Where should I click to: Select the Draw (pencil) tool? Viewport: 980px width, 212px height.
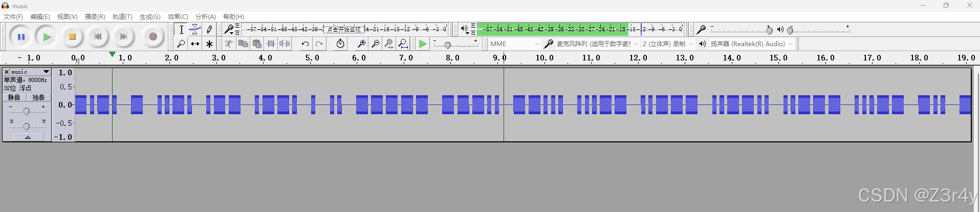tap(209, 30)
